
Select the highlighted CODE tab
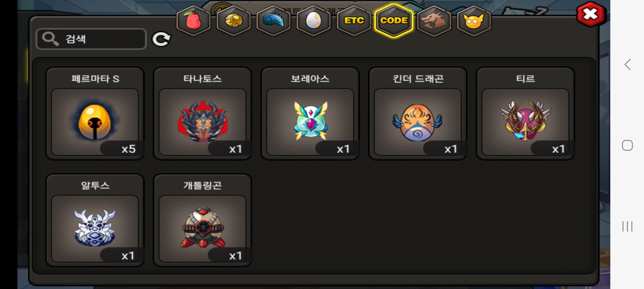pos(394,21)
